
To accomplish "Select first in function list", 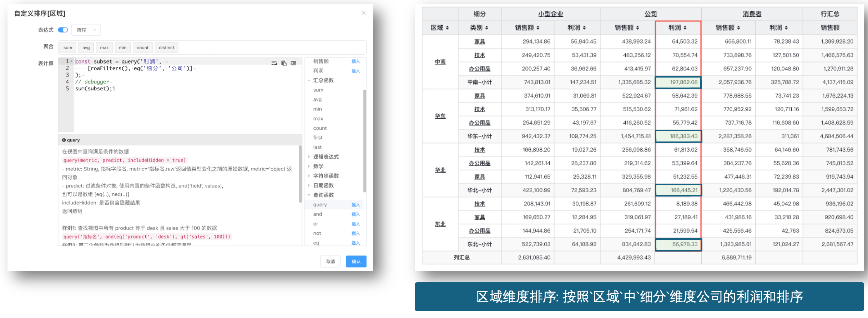I will [x=318, y=138].
